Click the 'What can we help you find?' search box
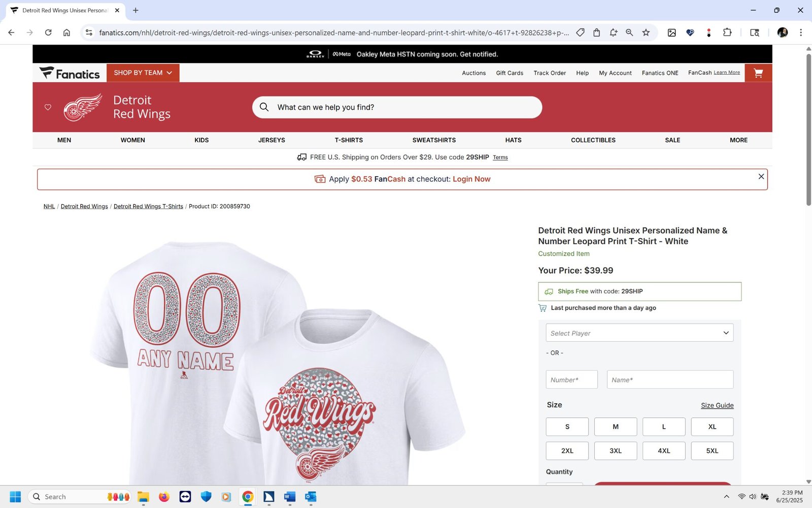Screen dimensions: 812x508 397,107
